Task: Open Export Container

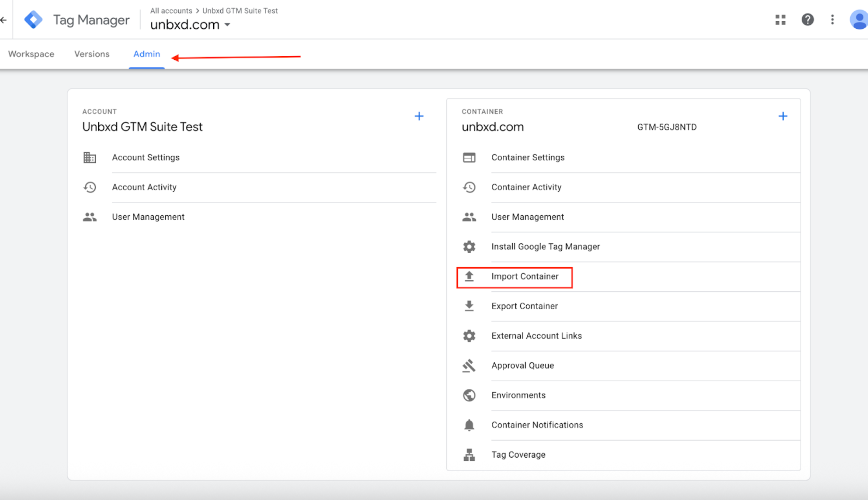Action: tap(524, 306)
